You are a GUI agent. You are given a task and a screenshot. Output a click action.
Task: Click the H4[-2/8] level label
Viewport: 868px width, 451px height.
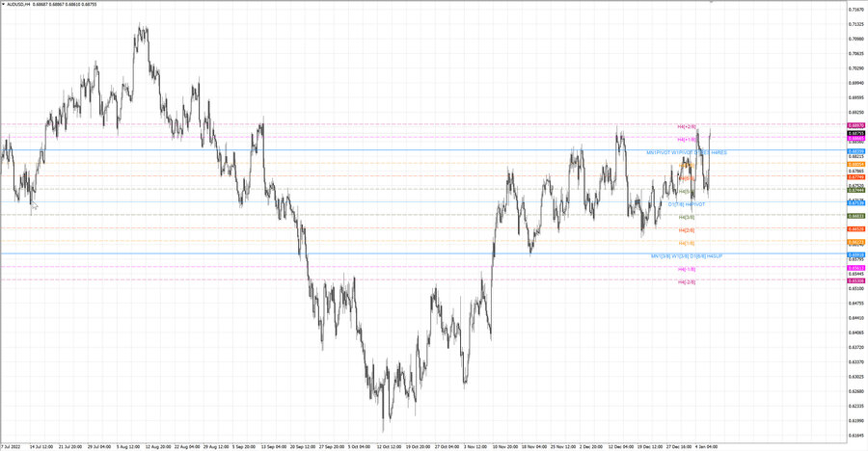coord(687,281)
